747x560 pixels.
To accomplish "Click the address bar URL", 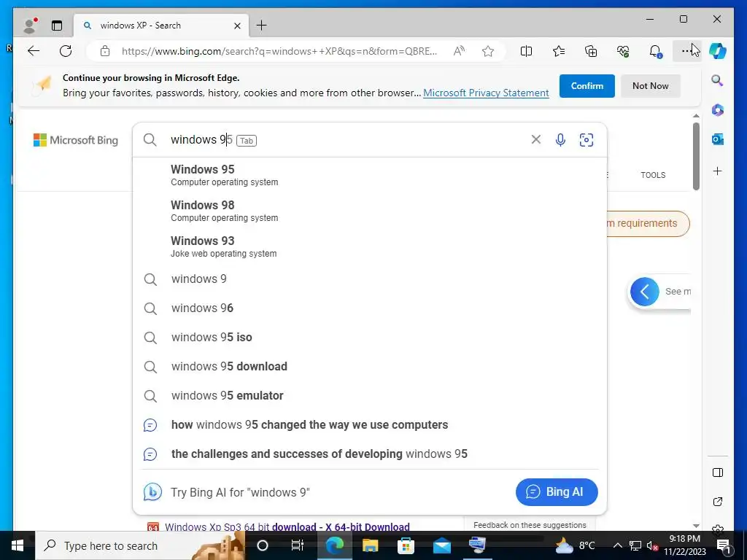I will point(279,51).
